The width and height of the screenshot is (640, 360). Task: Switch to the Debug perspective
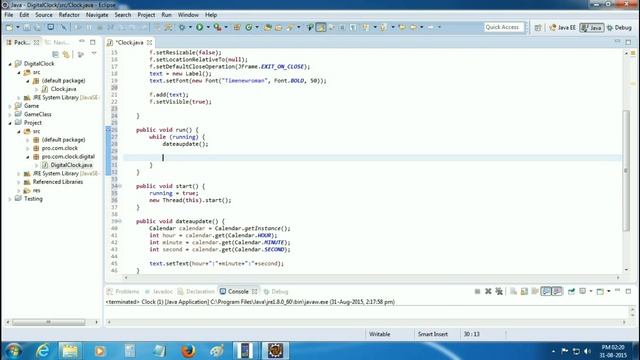(x=619, y=28)
